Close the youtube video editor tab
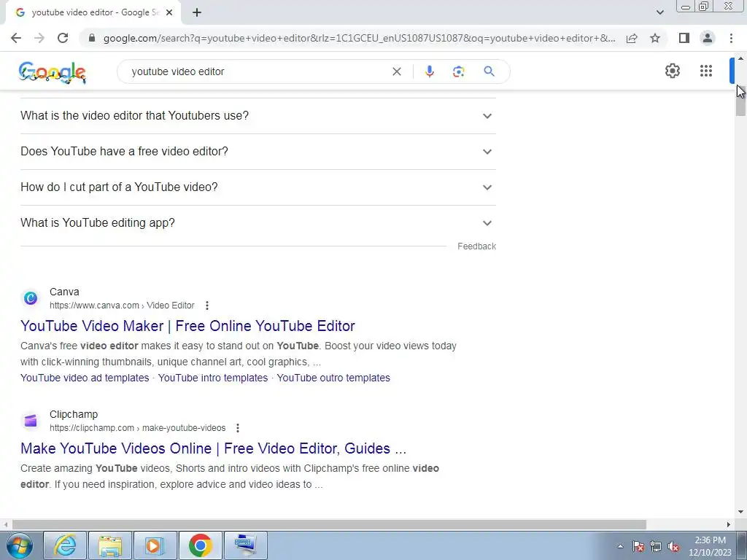This screenshot has width=747, height=560. [169, 12]
